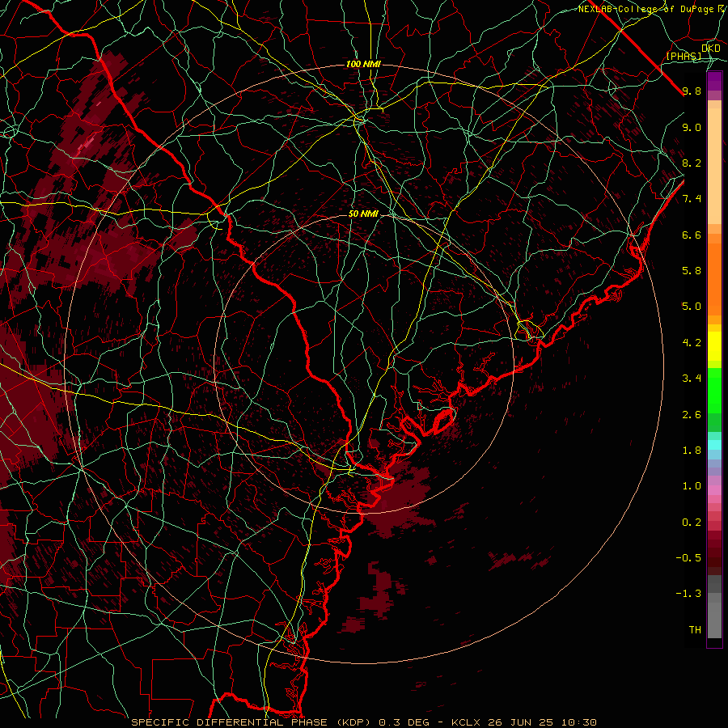
Task: Pick the bright green band in color bar
Action: (x=714, y=392)
